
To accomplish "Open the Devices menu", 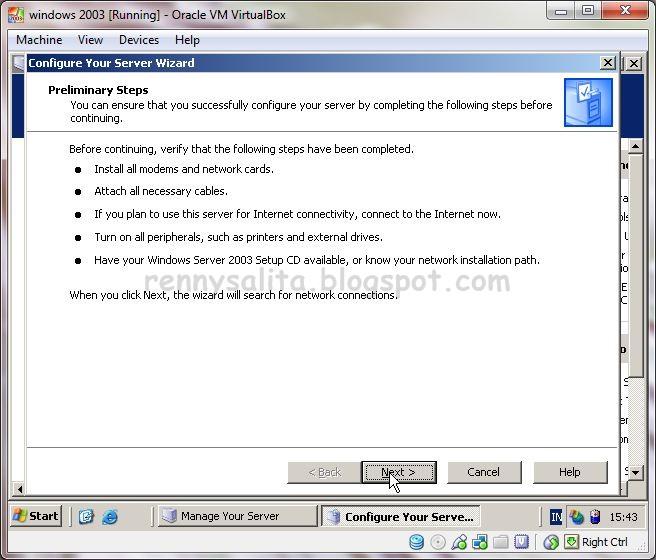I will [x=139, y=40].
